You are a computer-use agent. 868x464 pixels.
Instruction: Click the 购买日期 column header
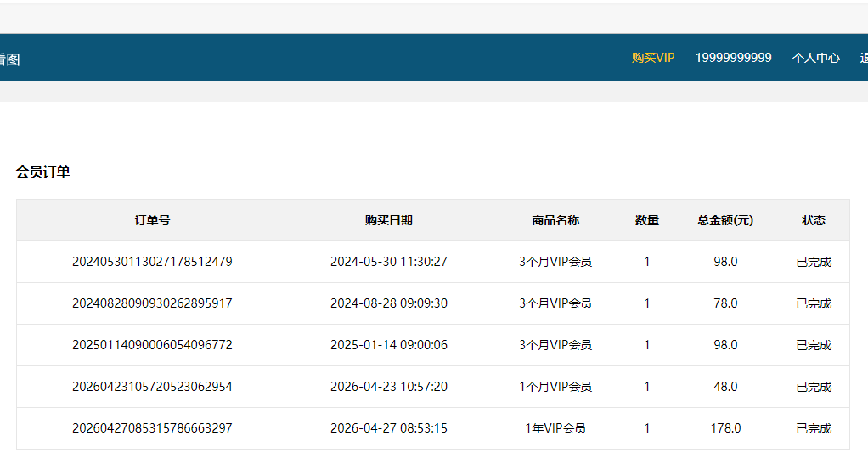[388, 220]
